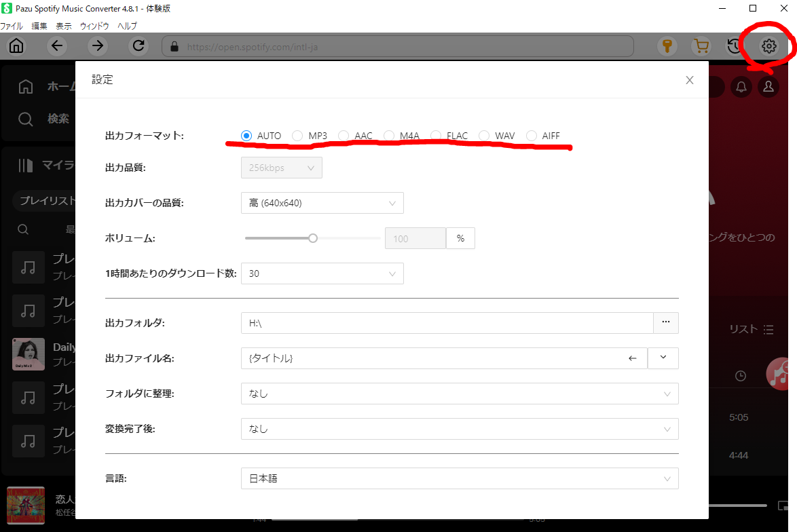Viewport: 797px width, 532px height.
Task: Open the ヘルプ menu
Action: click(x=127, y=26)
